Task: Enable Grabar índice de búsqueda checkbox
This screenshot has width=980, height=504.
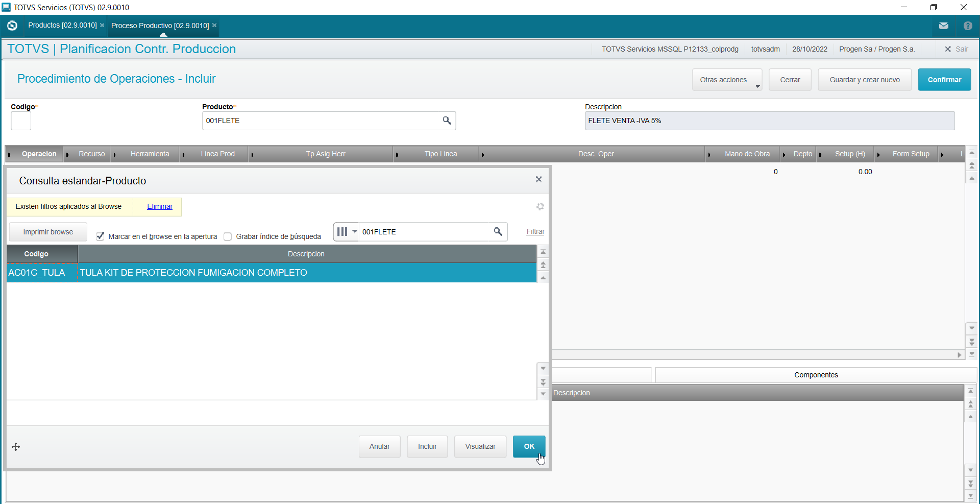Action: click(x=228, y=236)
